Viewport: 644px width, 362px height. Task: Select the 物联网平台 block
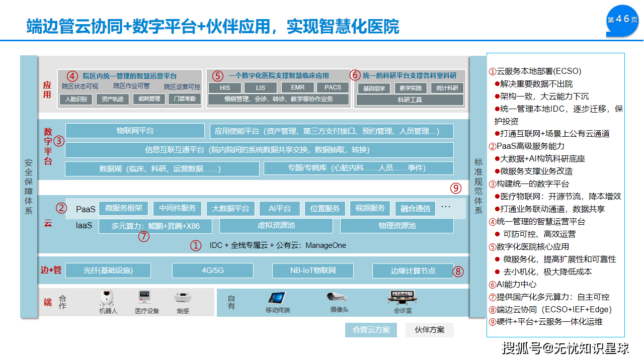coord(135,131)
